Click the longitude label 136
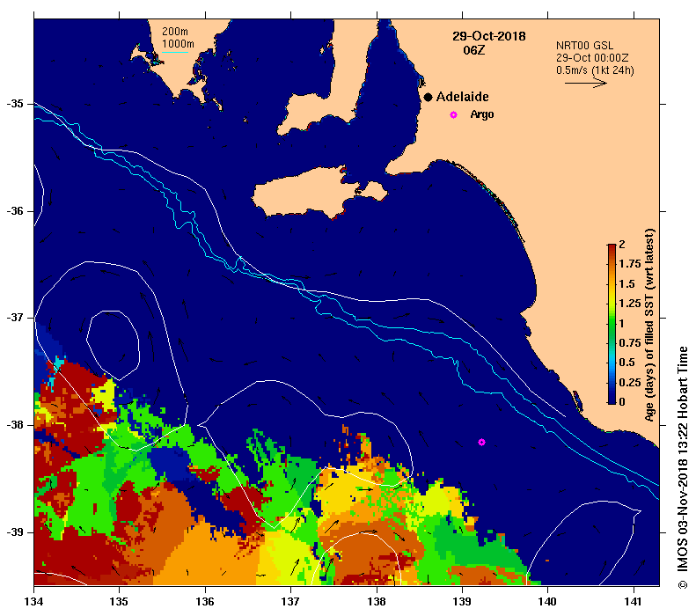 (x=205, y=601)
